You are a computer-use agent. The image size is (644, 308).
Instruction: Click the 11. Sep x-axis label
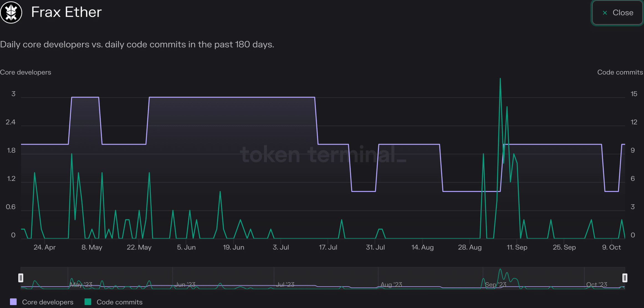pos(517,247)
